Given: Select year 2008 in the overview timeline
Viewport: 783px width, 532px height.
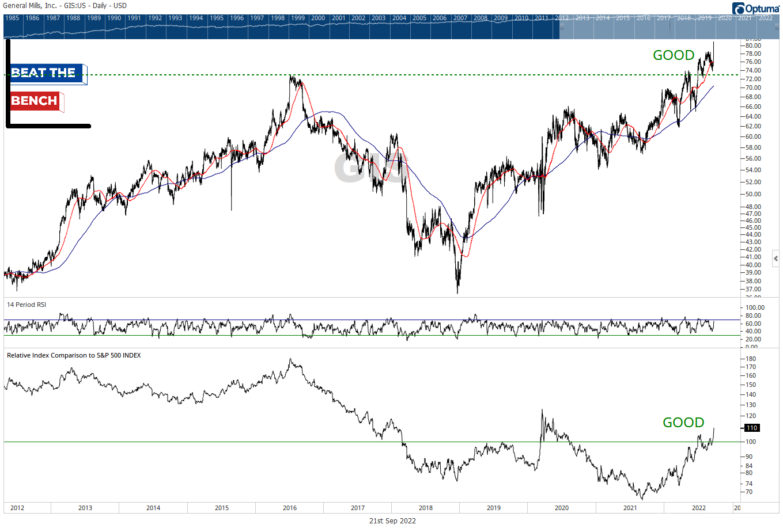Looking at the screenshot, I should (481, 18).
